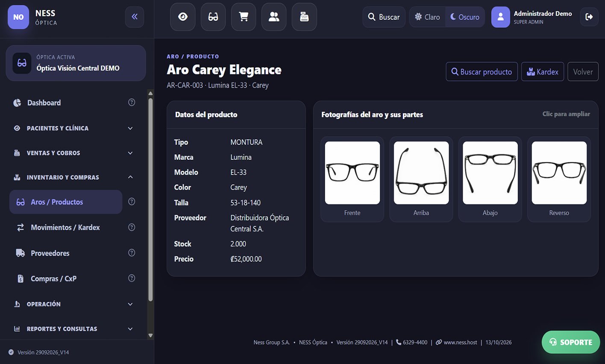
Task: Click the Buscar search button
Action: pyautogui.click(x=384, y=17)
